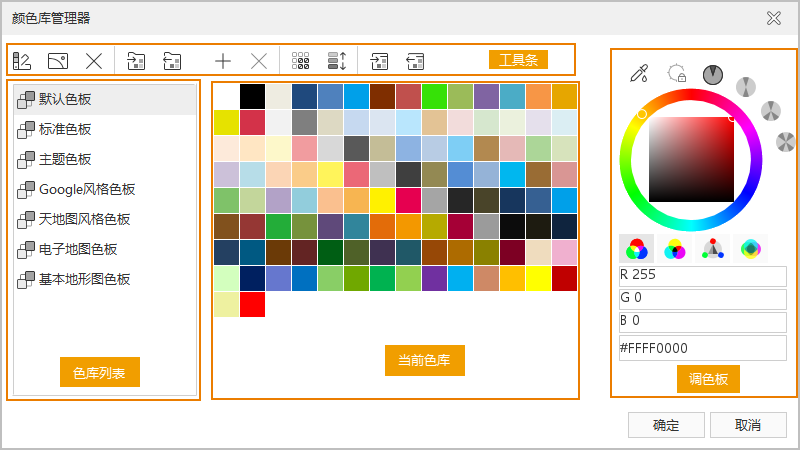The width and height of the screenshot is (800, 450).
Task: Click the first toolbar icon with pencil
Action: tap(22, 61)
